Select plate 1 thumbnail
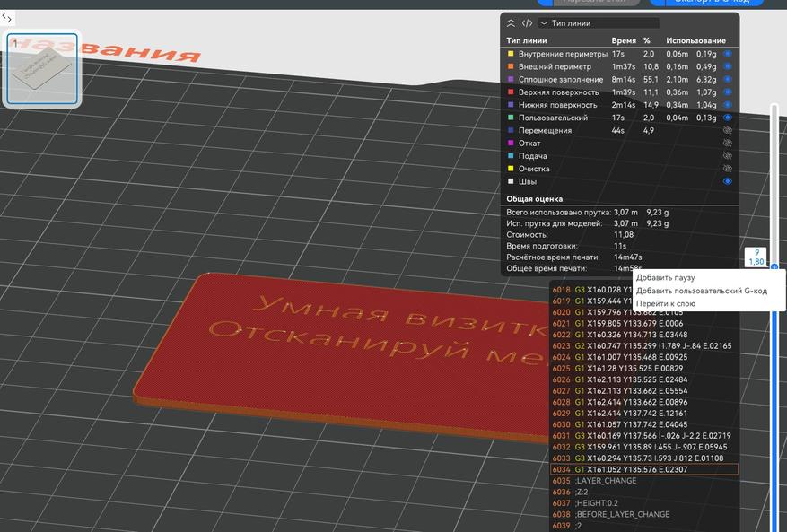This screenshot has height=532, width=787. point(42,70)
